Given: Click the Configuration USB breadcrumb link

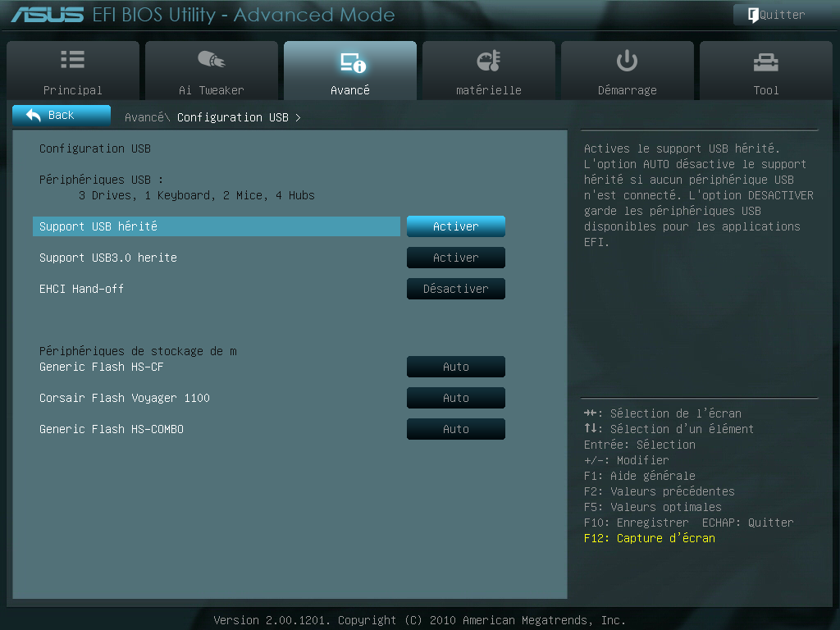Looking at the screenshot, I should point(233,117).
